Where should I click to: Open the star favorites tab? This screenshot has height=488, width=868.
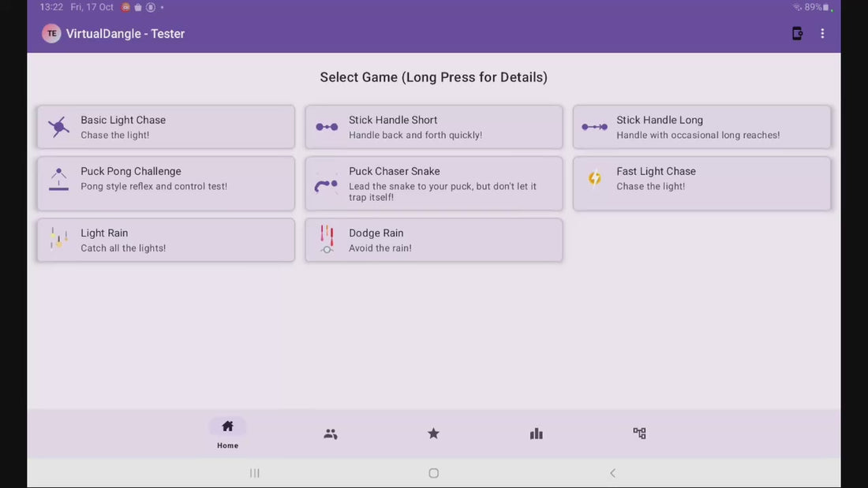click(433, 434)
